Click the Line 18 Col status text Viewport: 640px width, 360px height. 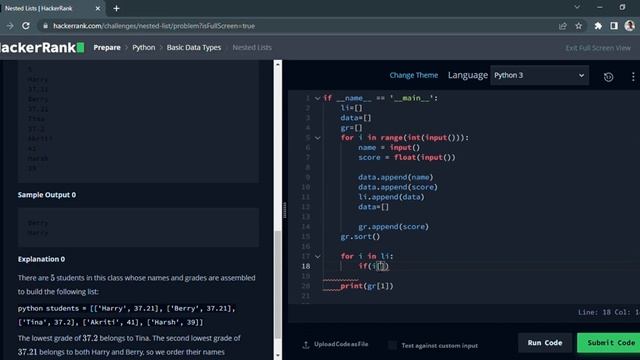(609, 312)
